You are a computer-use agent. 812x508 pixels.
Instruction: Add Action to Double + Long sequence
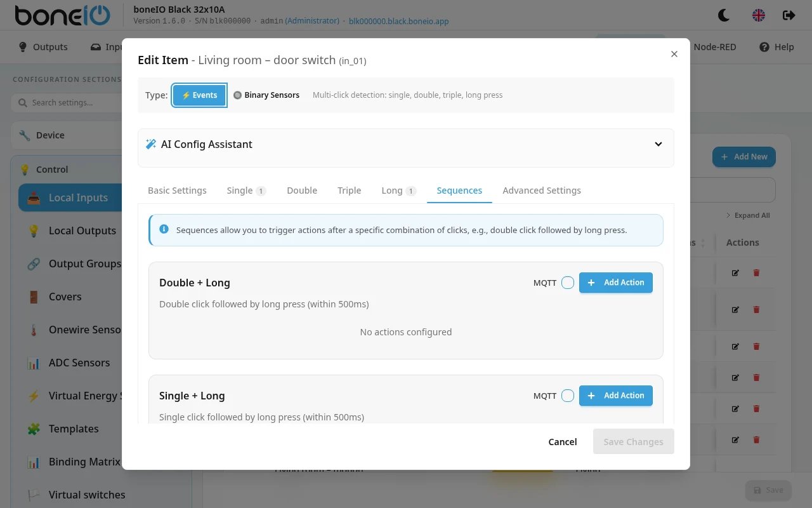tap(616, 283)
